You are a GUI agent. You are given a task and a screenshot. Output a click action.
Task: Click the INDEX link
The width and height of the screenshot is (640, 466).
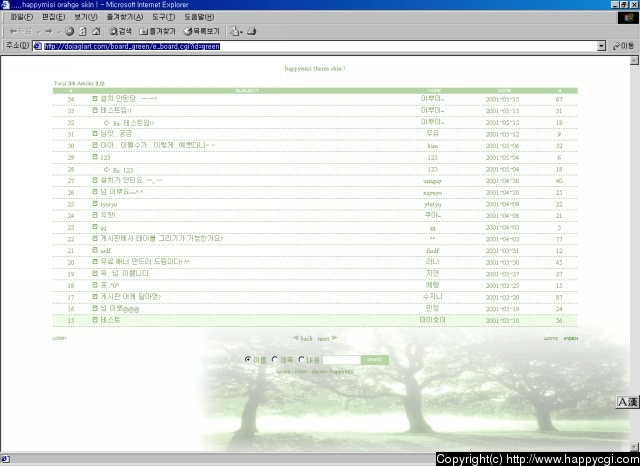click(x=571, y=338)
